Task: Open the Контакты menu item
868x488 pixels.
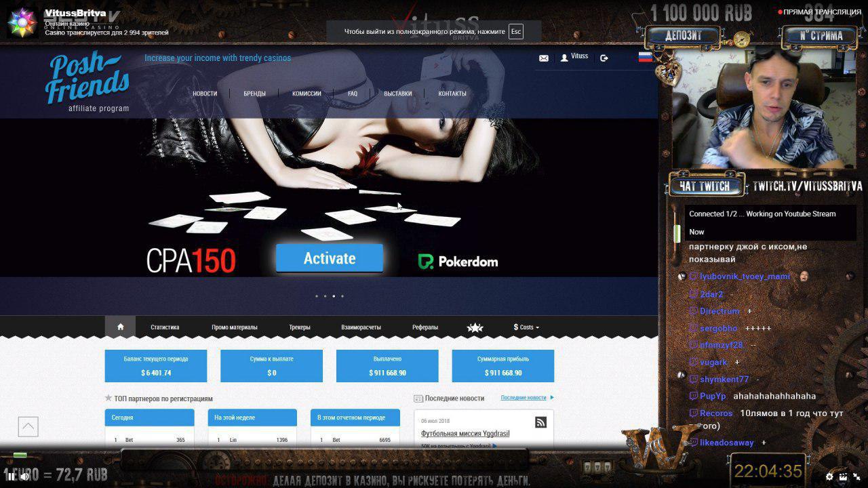Action: [452, 94]
